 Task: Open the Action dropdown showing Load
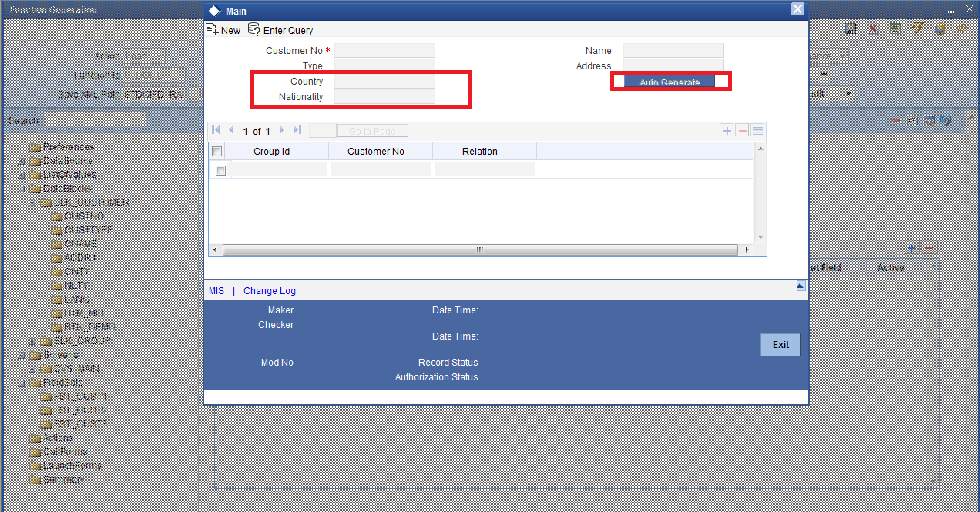point(145,56)
